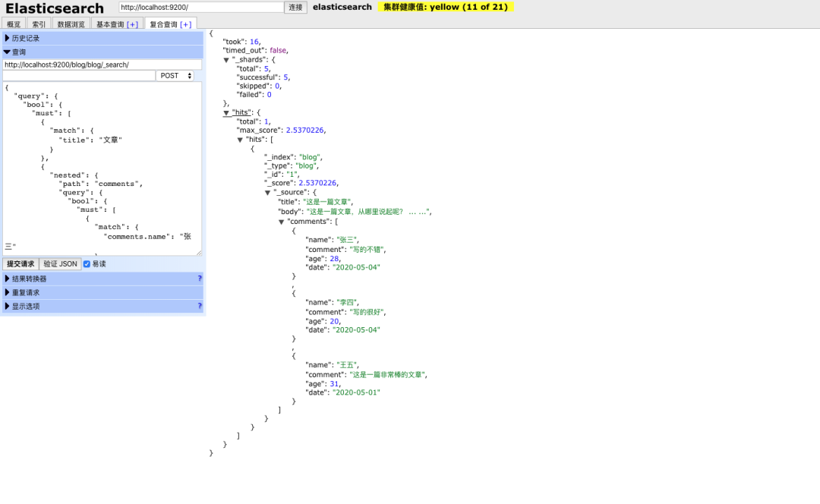The height and width of the screenshot is (504, 820).
Task: Click the max_score value 2.5370226
Action: coord(305,131)
